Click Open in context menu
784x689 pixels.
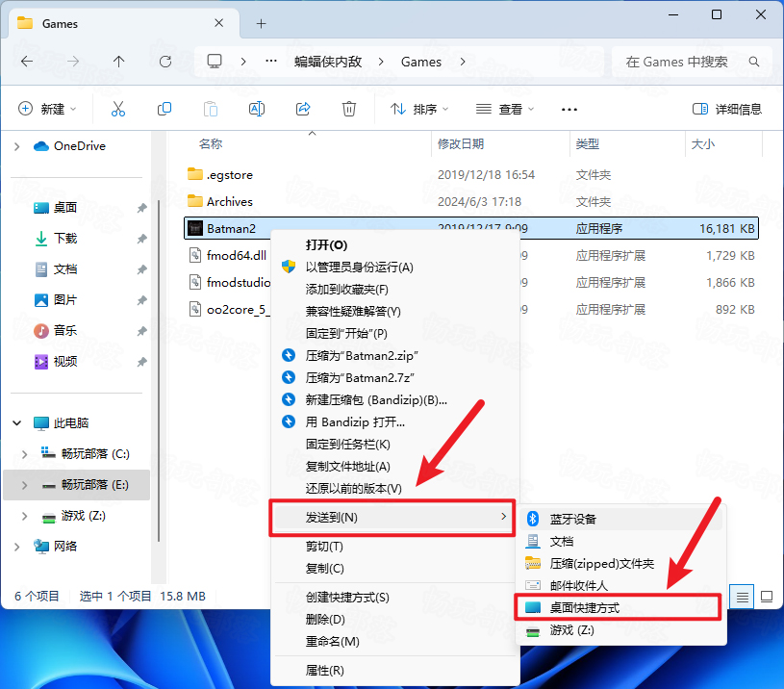(x=395, y=245)
